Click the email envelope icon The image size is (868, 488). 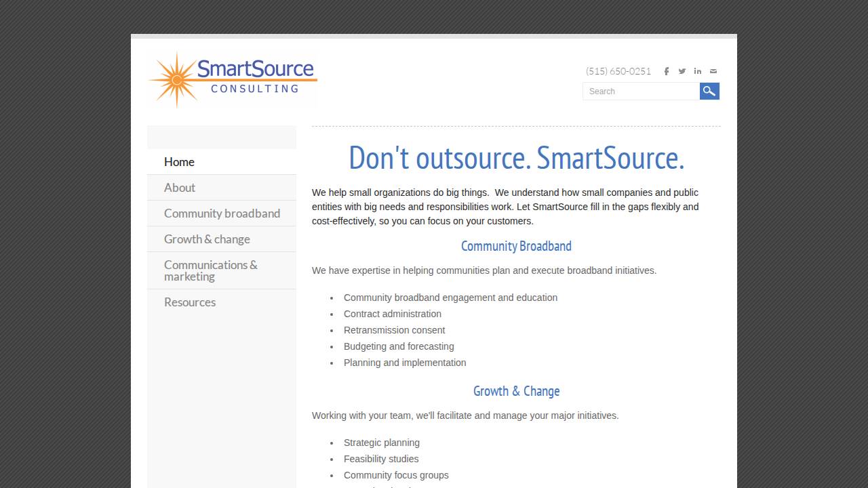coord(713,71)
